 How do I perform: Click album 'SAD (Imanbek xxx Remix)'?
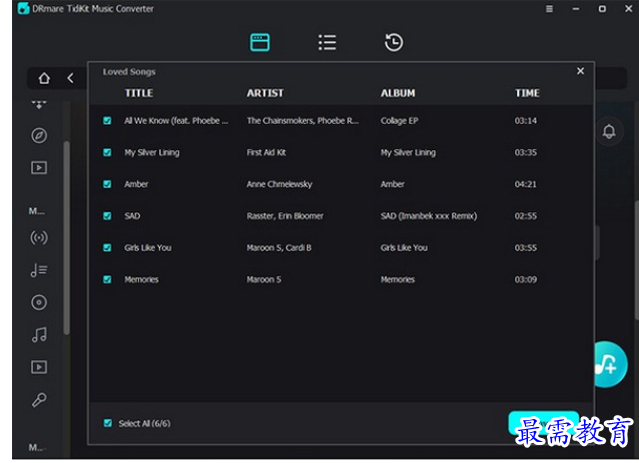tap(429, 216)
